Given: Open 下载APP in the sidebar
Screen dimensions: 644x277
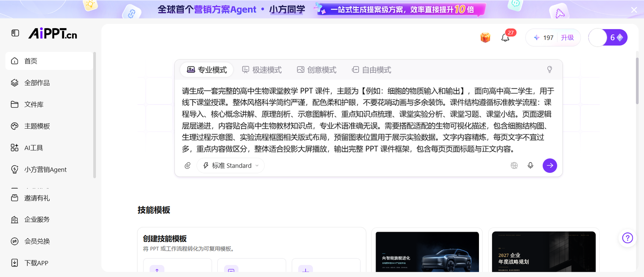Looking at the screenshot, I should click(49, 263).
